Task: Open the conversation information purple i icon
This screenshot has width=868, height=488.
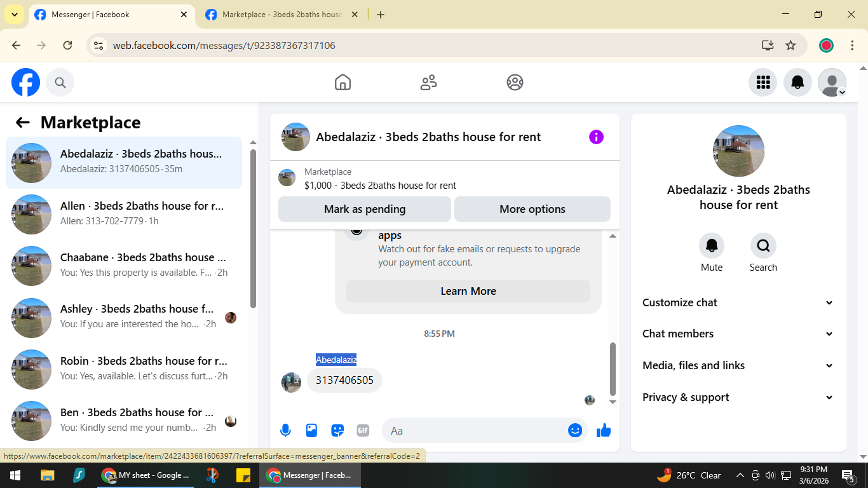Action: coord(596,137)
